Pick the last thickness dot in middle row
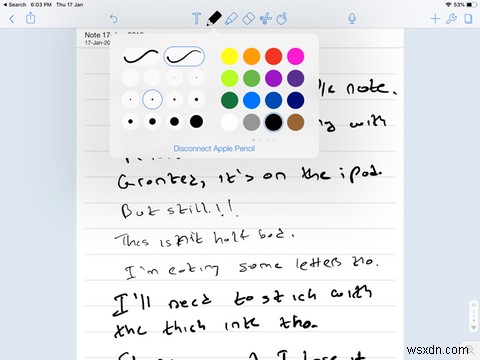This screenshot has height=360, width=480. 196,99
